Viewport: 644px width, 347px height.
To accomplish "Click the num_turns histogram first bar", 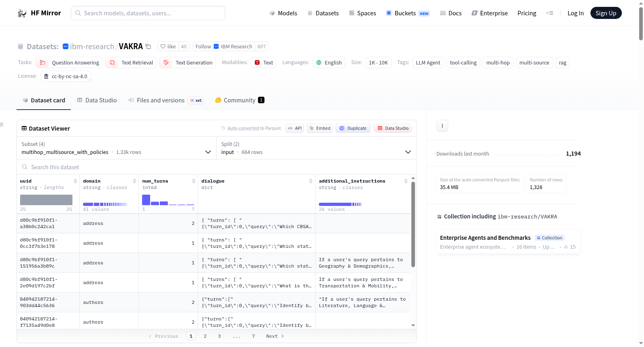I will coord(146,200).
